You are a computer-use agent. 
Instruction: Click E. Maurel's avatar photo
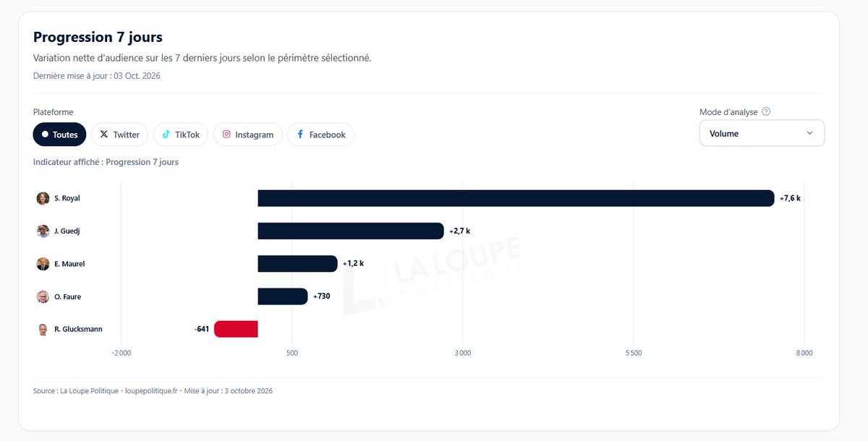[x=43, y=264]
